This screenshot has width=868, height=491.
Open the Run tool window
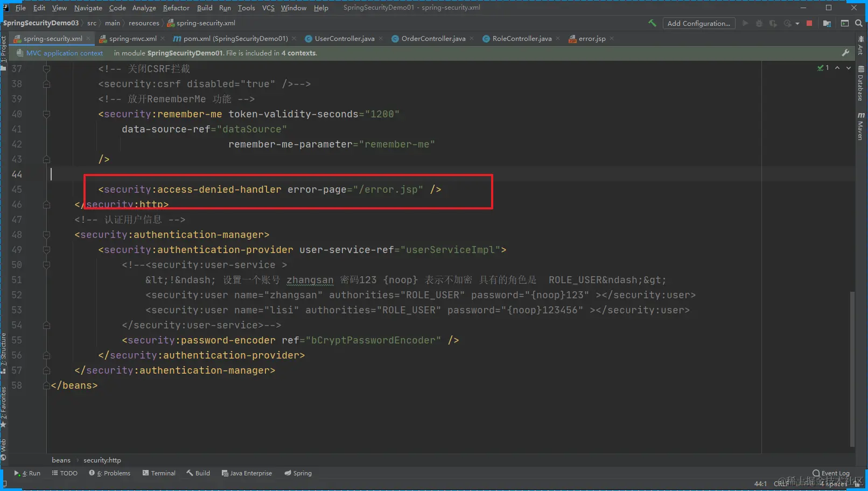pos(27,473)
